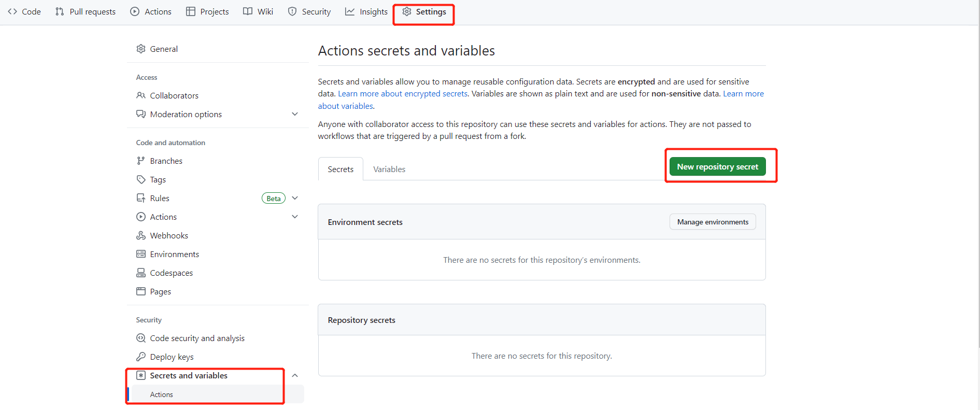Expand the Rules section chevron

pyautogui.click(x=295, y=198)
